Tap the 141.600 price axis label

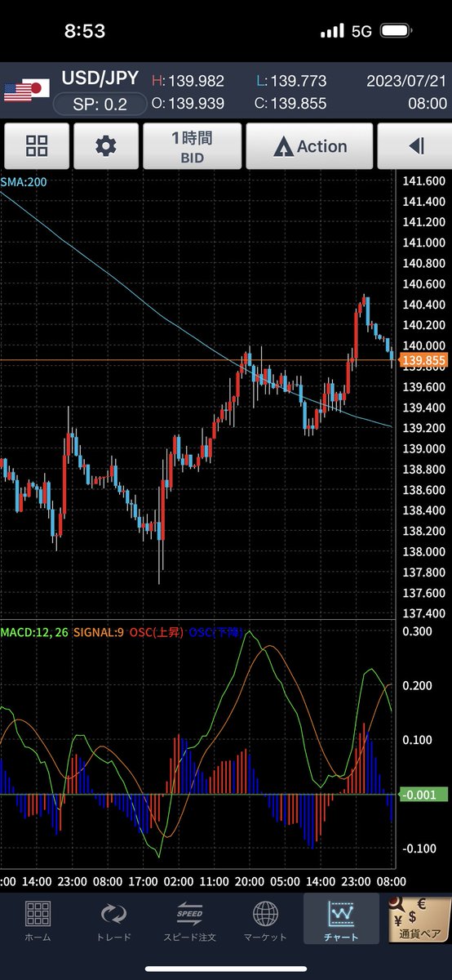(x=424, y=181)
